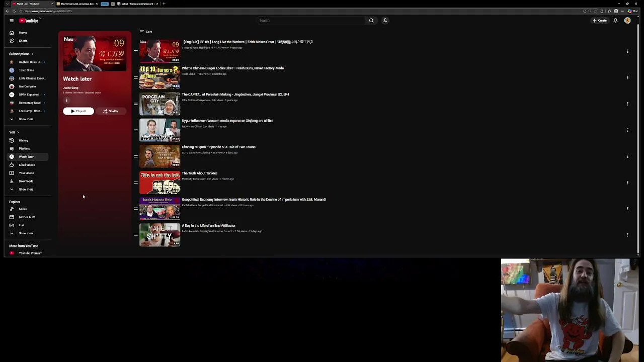Expand Subscriptions section chevron
Viewport: 644px width, 362px height.
[x=33, y=54]
